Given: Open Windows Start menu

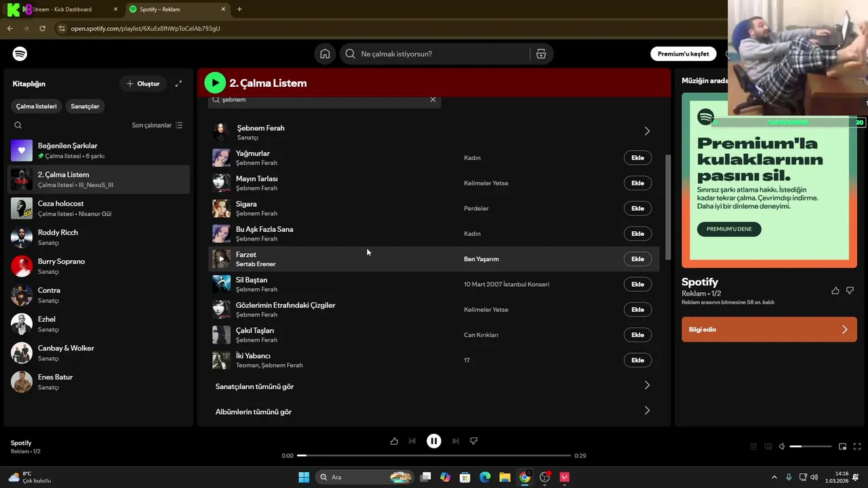Looking at the screenshot, I should pyautogui.click(x=304, y=477).
